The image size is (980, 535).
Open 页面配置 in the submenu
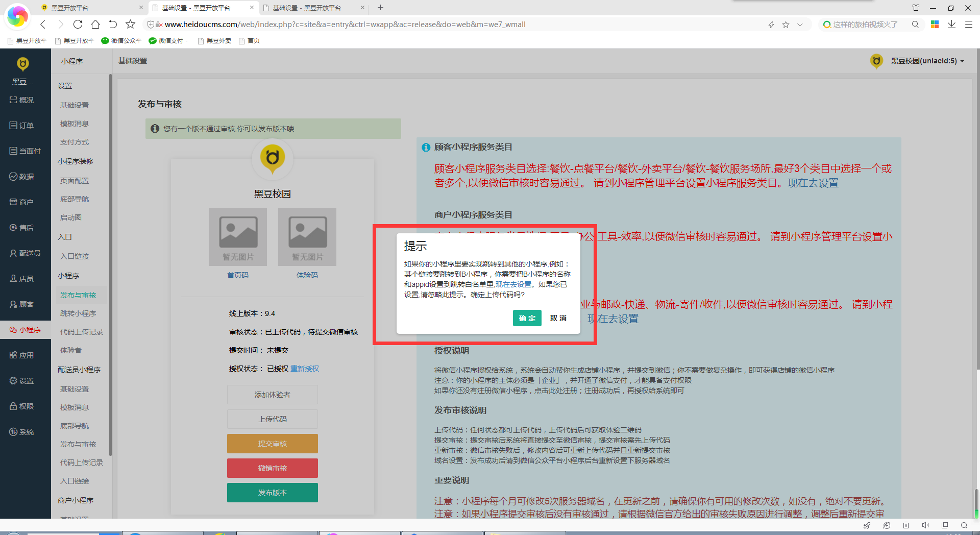[75, 181]
